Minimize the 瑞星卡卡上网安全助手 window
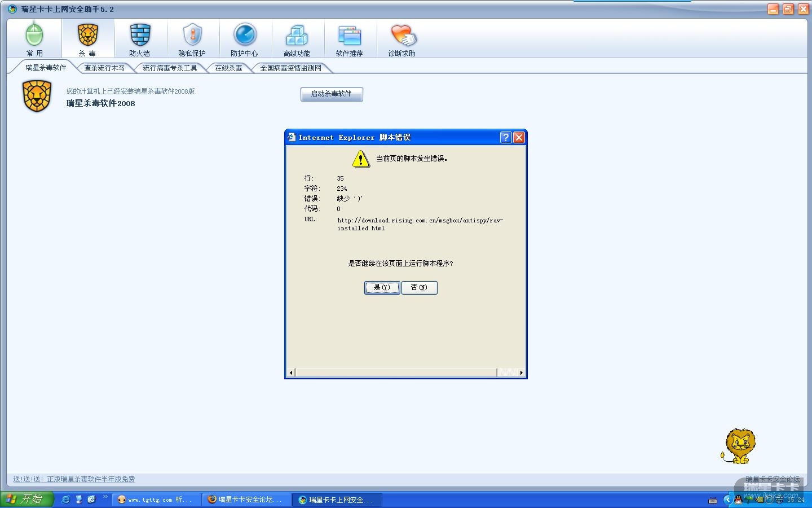812x508 pixels. click(773, 9)
